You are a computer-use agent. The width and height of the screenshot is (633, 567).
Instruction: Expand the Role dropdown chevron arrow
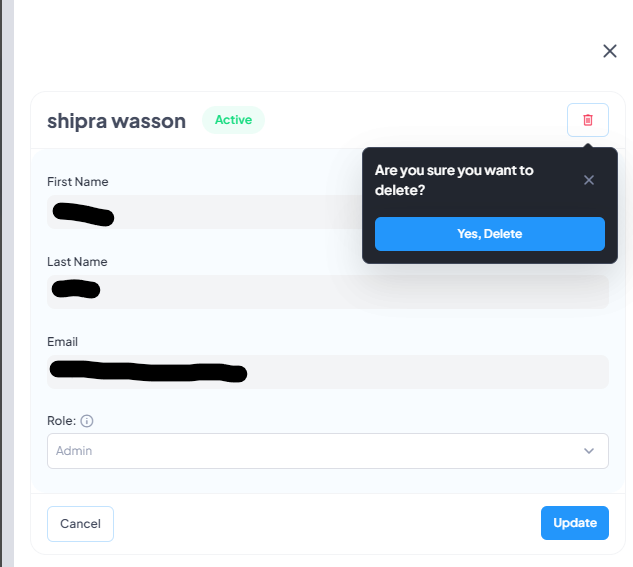coord(589,451)
